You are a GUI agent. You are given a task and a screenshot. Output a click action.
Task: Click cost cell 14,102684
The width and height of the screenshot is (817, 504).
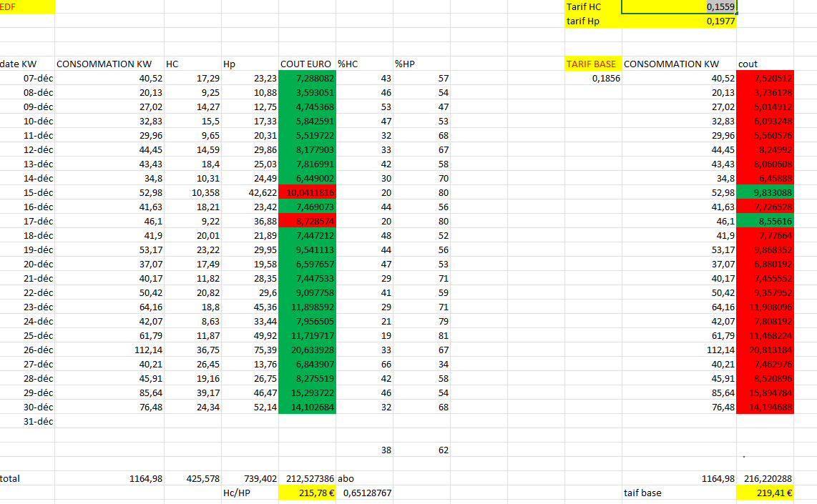coord(307,407)
